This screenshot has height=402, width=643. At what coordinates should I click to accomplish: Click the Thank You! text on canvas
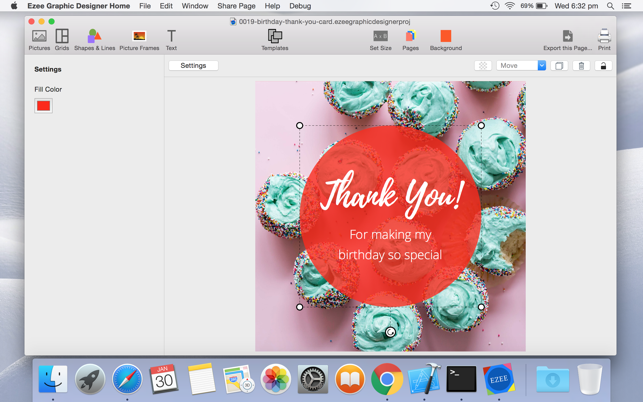click(390, 194)
